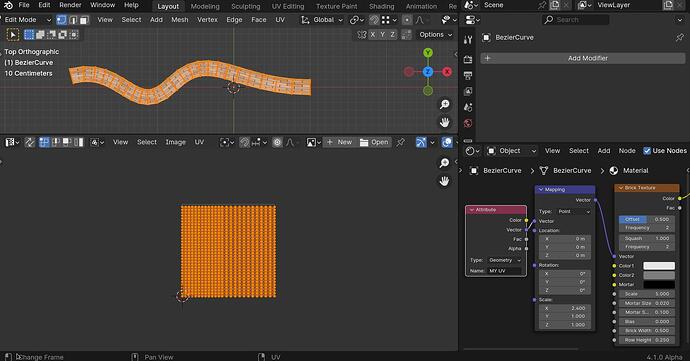Enable UV vertex select mode
690x361 pixels.
point(44,142)
